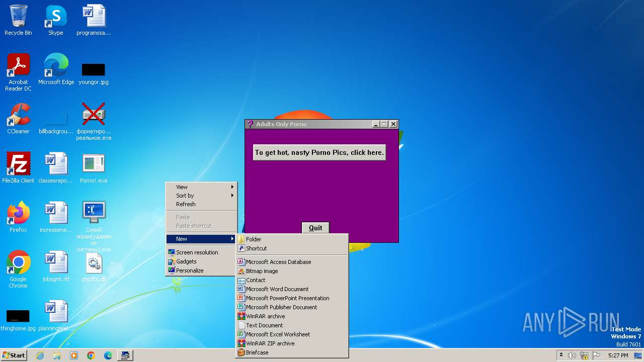Image resolution: width=644 pixels, height=362 pixels.
Task: Launch Skype from the desktop
Action: [x=56, y=20]
